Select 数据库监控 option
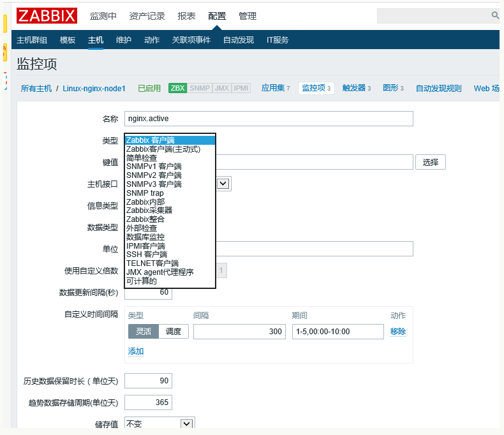The width and height of the screenshot is (504, 435). pyautogui.click(x=170, y=237)
